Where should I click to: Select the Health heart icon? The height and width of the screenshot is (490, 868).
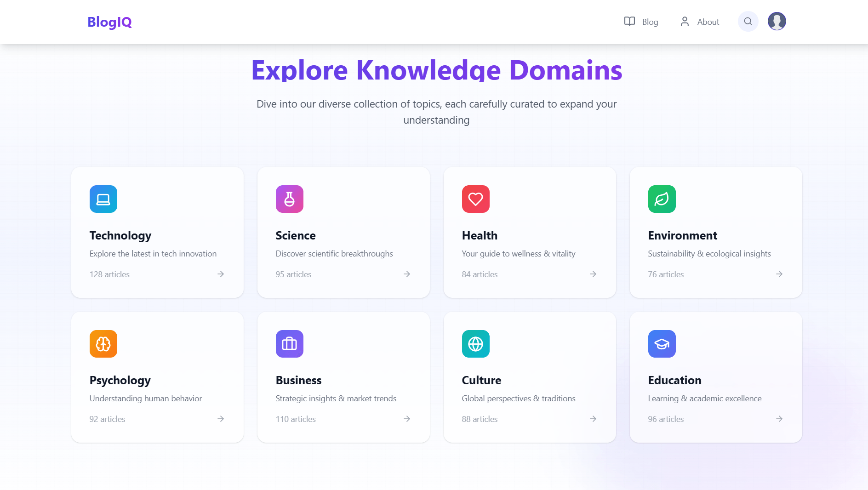475,199
